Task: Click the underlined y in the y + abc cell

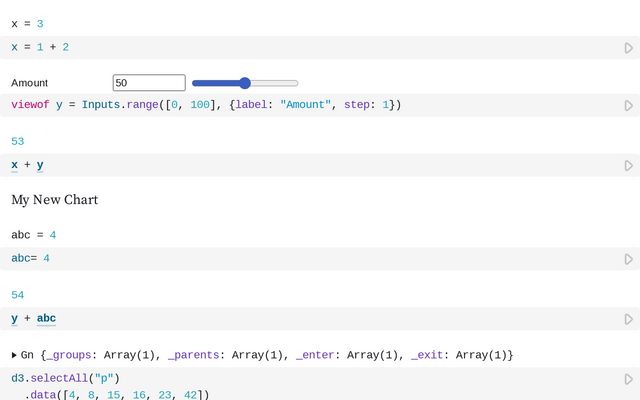Action: coord(14,319)
